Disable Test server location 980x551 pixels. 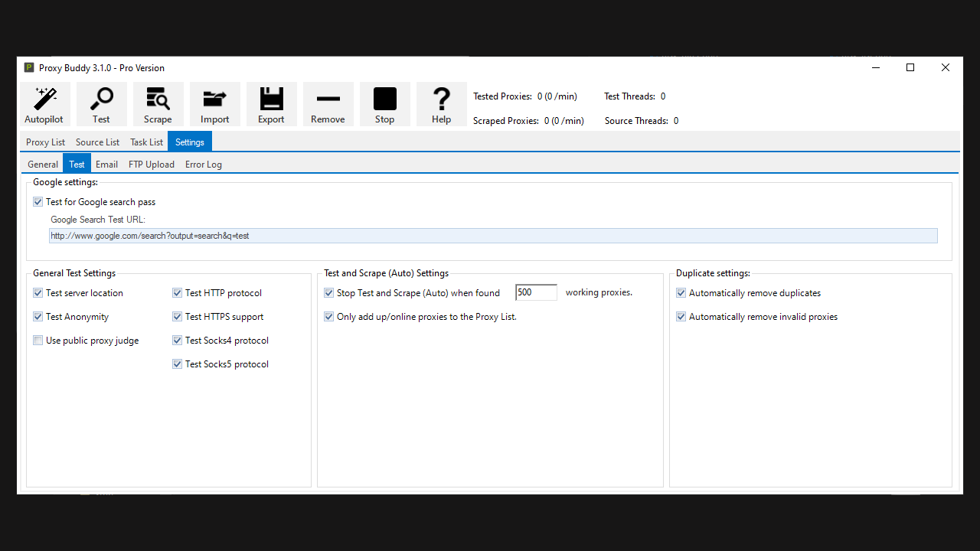[38, 292]
